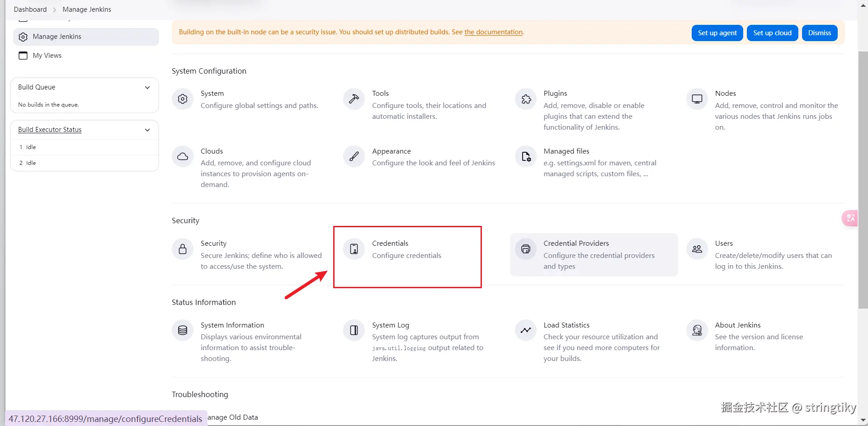
Task: Open the Tools title link
Action: pos(380,94)
